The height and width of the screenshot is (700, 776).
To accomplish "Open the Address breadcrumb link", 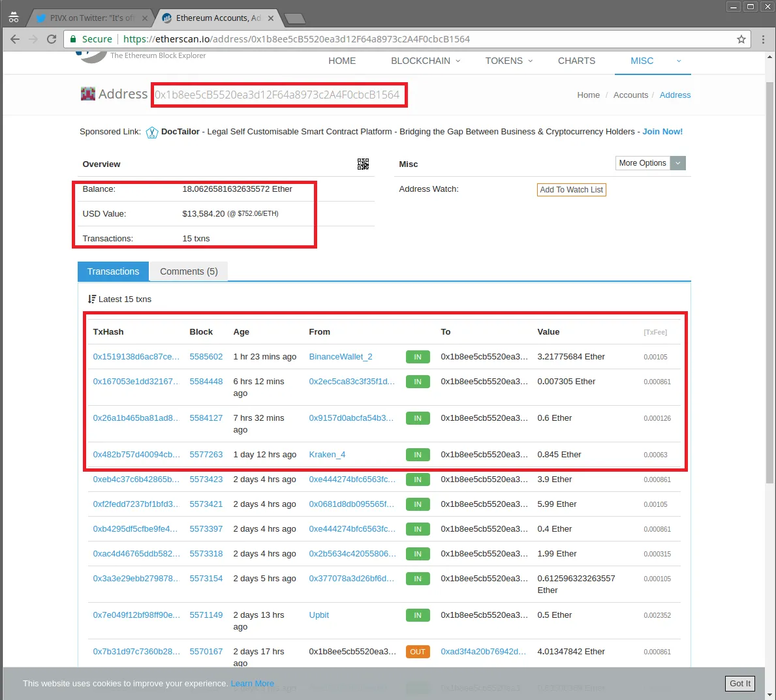I will point(675,95).
